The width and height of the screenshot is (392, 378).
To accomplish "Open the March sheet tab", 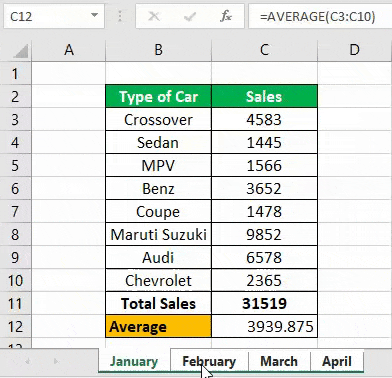I will [279, 361].
